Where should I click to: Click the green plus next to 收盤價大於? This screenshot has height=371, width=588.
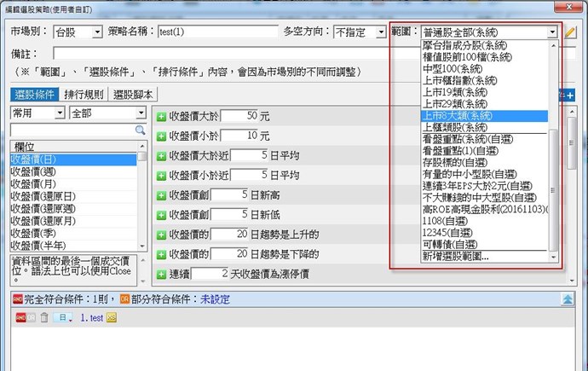click(x=162, y=115)
